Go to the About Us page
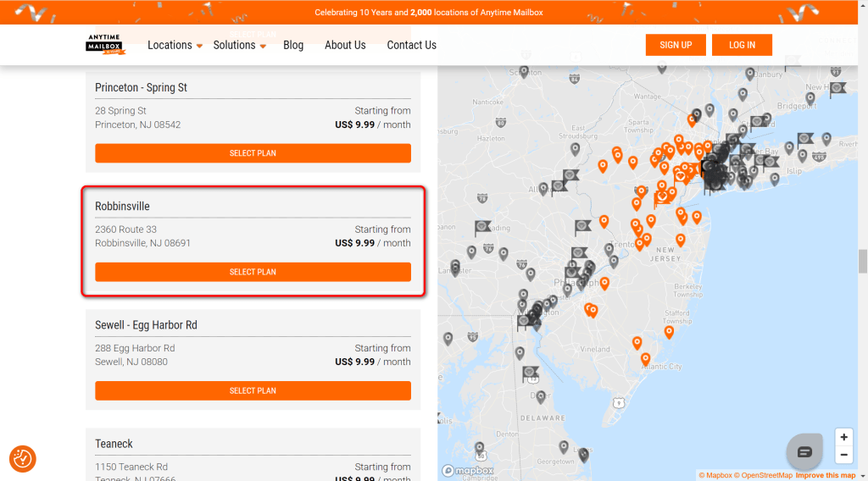The height and width of the screenshot is (481, 868). [345, 45]
